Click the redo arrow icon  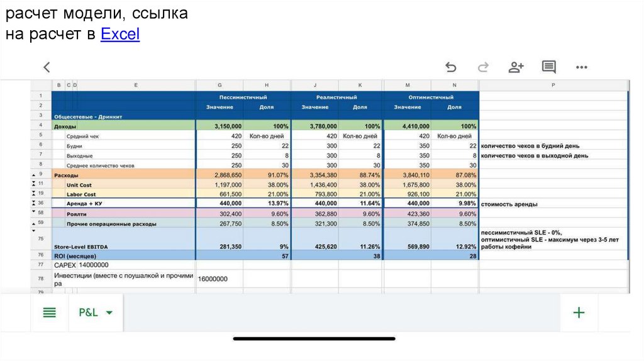484,67
